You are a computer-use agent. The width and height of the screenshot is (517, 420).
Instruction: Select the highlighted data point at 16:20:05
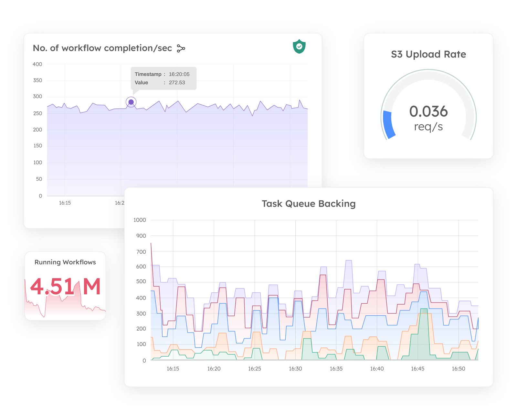(x=131, y=101)
